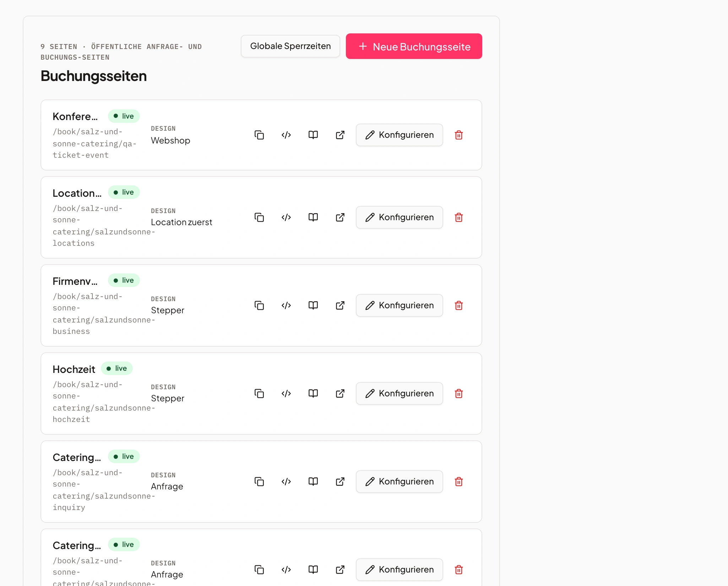Viewport: 728px width, 586px height.
Task: Open the book icon in Konfere… Webshop row
Action: [x=313, y=135]
